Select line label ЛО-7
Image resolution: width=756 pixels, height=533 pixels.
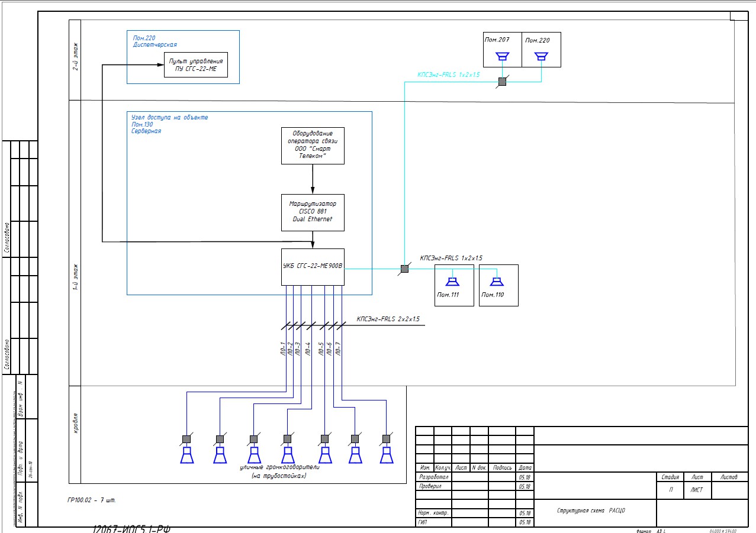tap(338, 348)
